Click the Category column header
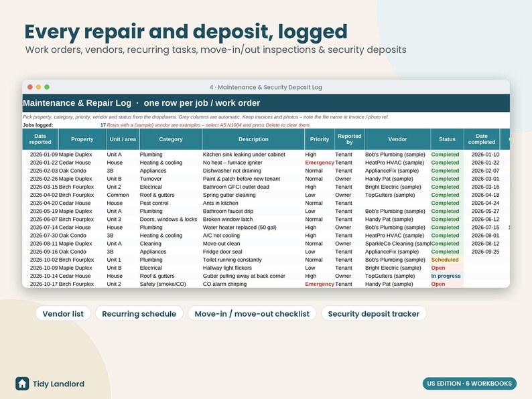 pyautogui.click(x=171, y=139)
